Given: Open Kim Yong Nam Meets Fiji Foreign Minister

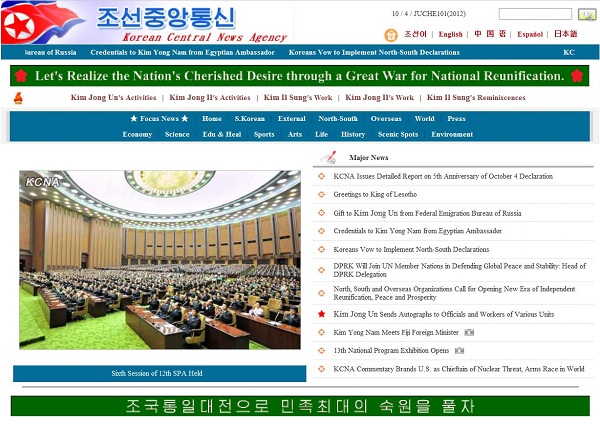Looking at the screenshot, I should (396, 332).
